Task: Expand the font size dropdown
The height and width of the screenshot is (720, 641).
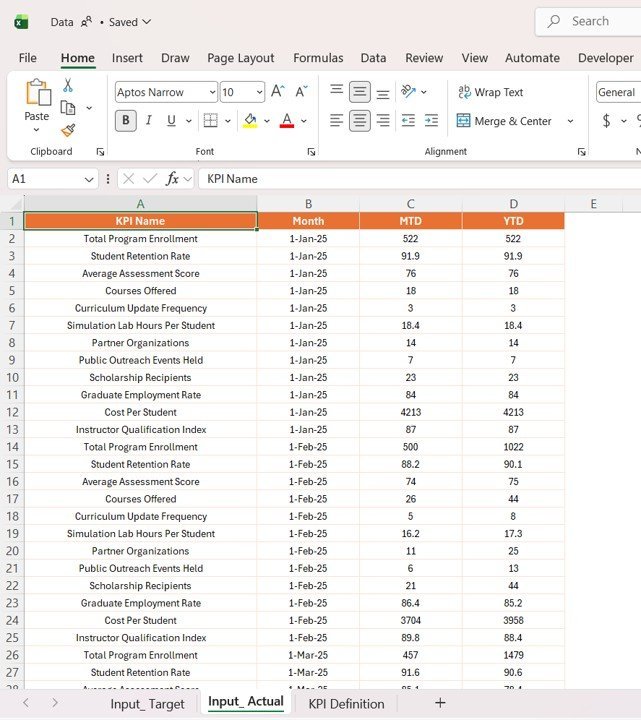Action: pos(257,92)
